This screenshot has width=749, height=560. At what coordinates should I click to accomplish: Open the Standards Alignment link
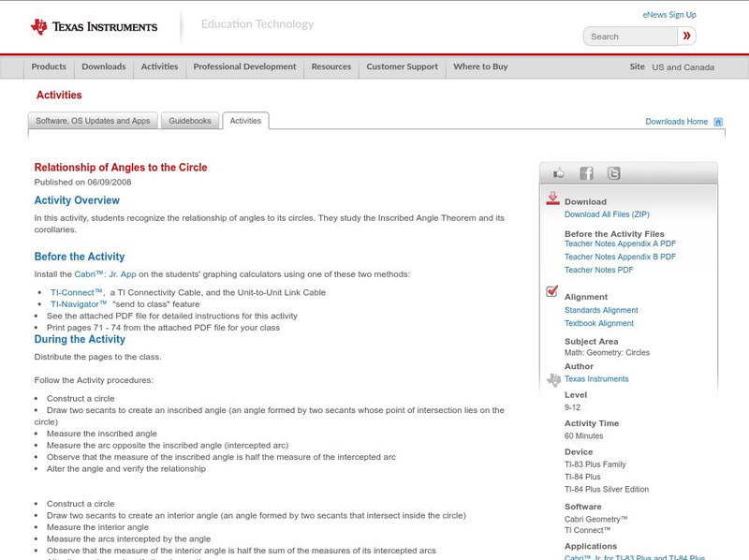601,310
